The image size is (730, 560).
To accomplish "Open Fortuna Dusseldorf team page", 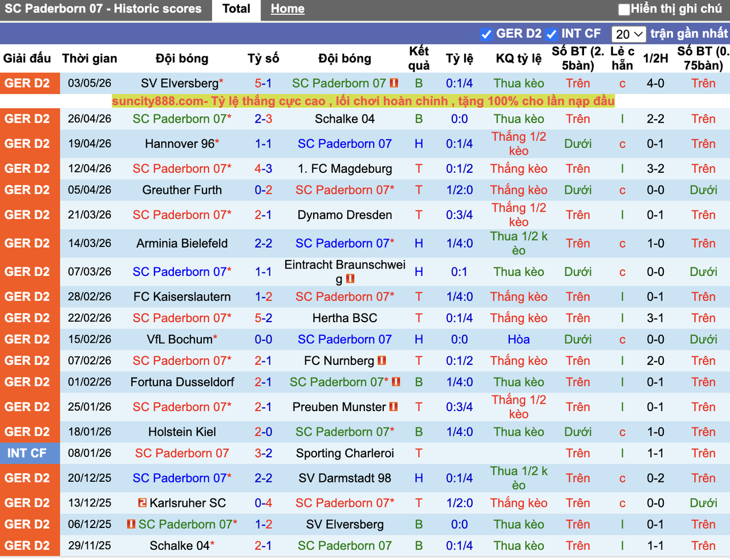I will pyautogui.click(x=182, y=382).
